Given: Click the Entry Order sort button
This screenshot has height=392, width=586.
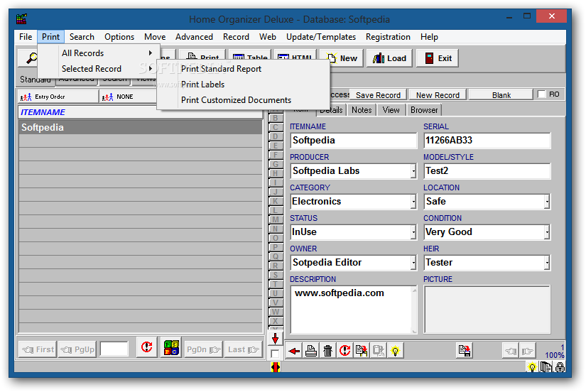Looking at the screenshot, I should tap(58, 97).
